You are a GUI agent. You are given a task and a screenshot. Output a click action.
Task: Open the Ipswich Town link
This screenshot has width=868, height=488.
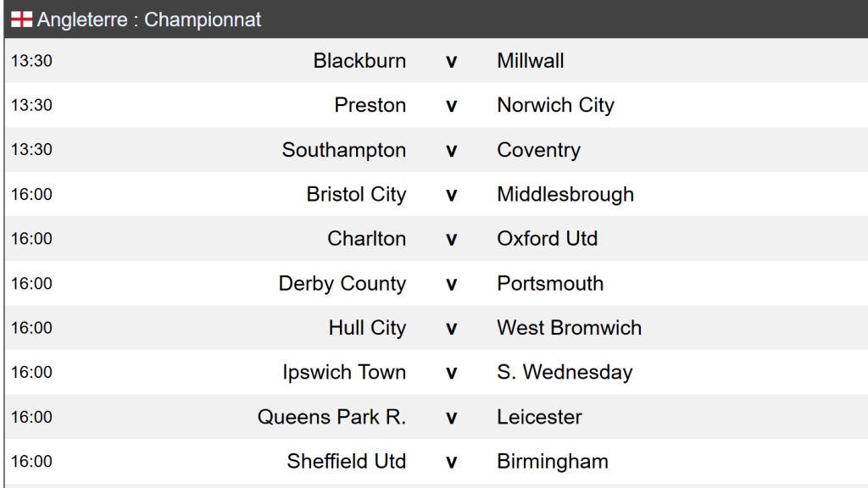pos(344,372)
